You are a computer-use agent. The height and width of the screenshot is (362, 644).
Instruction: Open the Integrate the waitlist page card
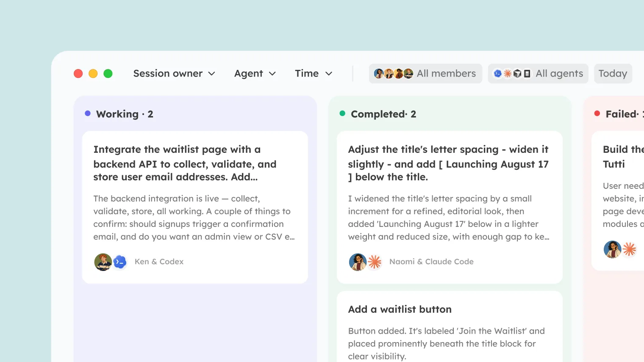point(195,207)
